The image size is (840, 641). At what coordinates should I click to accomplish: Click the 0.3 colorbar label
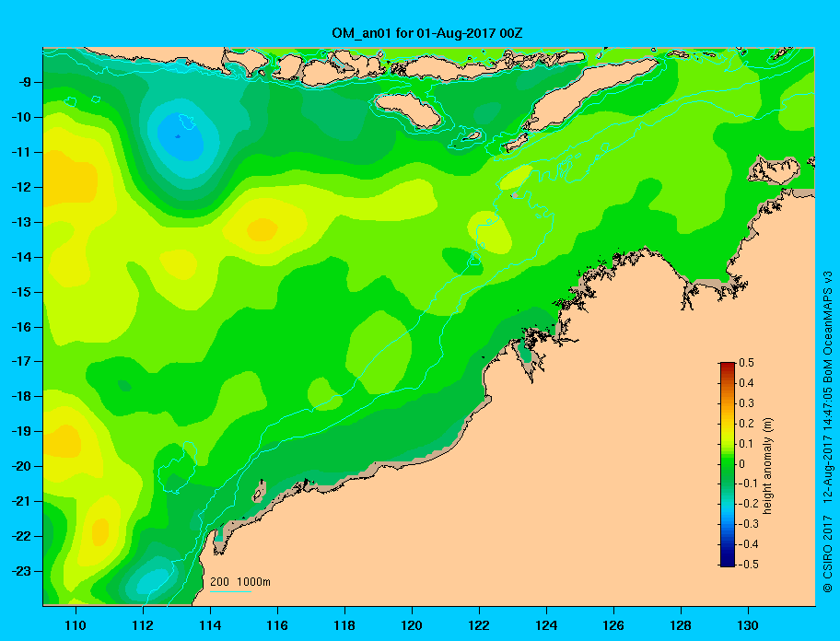tap(746, 403)
